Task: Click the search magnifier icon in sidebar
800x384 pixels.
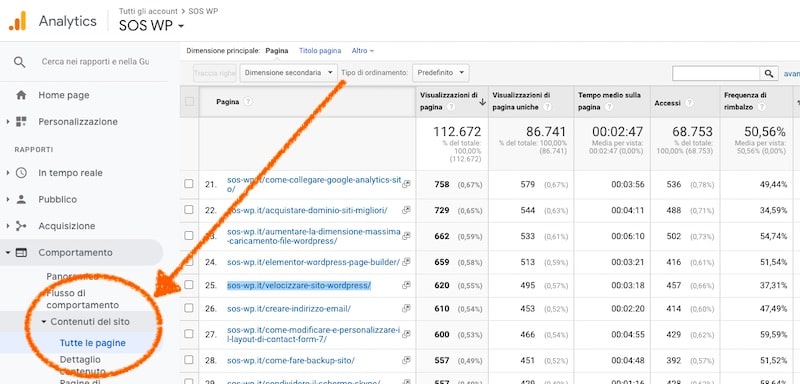Action: [x=19, y=62]
